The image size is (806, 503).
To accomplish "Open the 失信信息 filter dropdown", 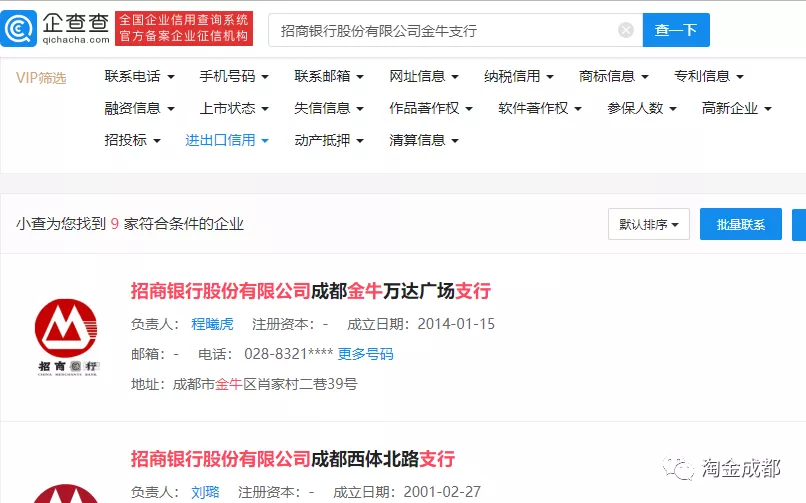I will tap(329, 108).
